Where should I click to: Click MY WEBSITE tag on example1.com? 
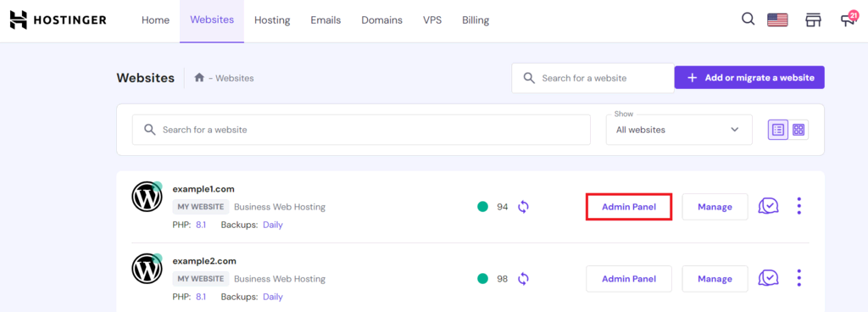(x=201, y=207)
